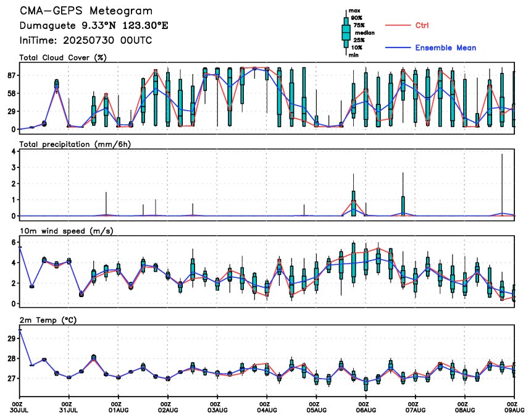Click the 00Z 06AUG time axis label

[x=366, y=407]
